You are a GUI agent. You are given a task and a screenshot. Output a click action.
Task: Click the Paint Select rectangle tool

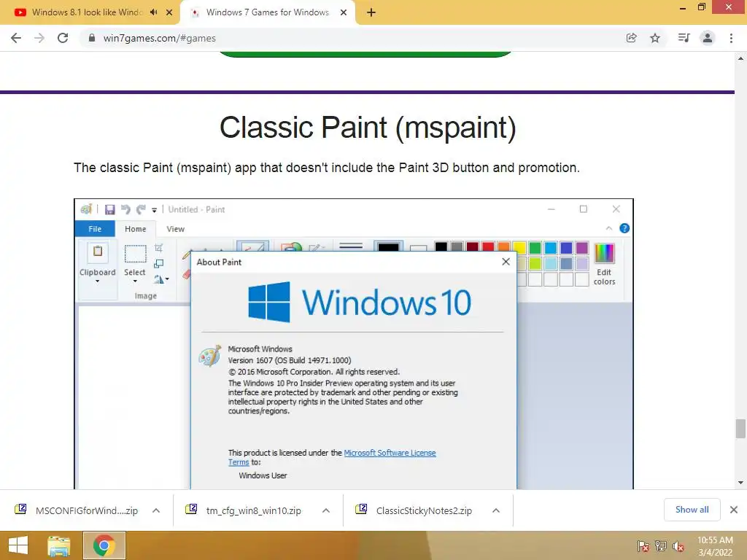coord(135,254)
